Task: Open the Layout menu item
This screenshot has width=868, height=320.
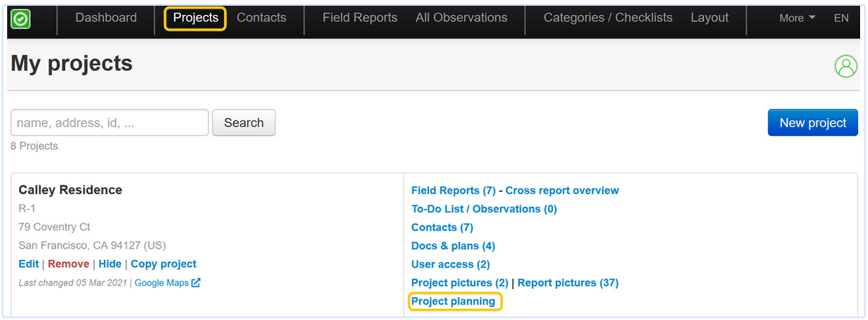Action: coord(709,18)
